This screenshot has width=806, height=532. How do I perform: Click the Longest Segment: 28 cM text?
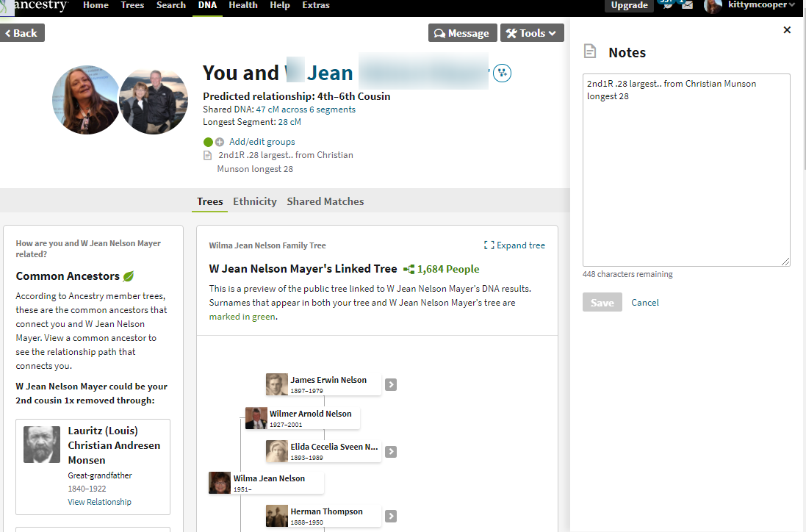click(x=252, y=122)
